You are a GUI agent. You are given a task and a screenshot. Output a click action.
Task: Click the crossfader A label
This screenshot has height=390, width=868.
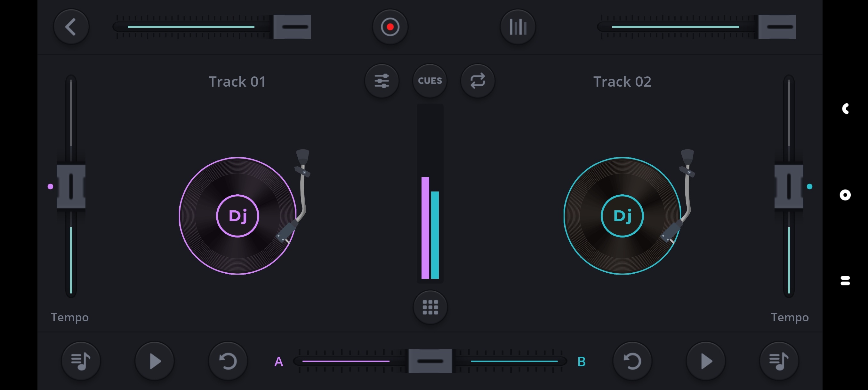pyautogui.click(x=279, y=362)
